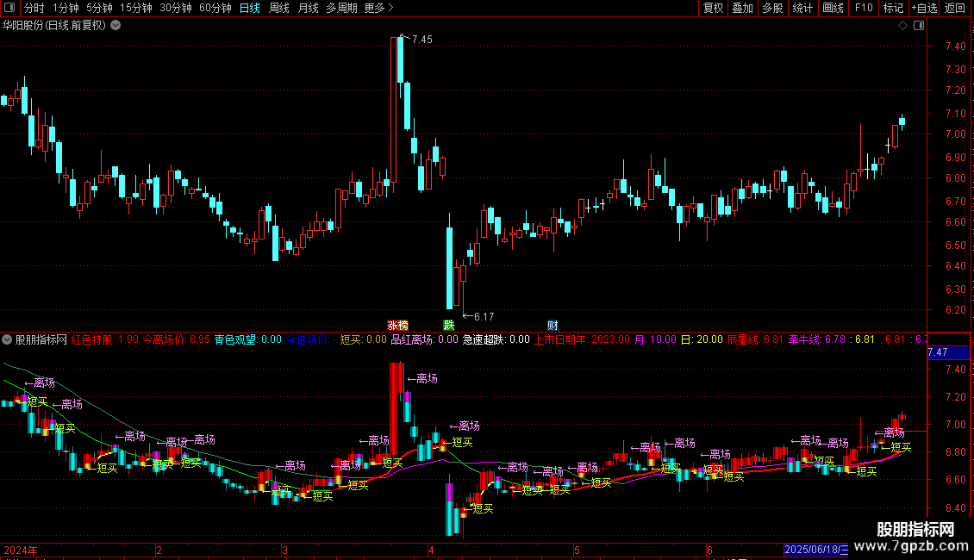Click the 6.17 low price label
Viewport: 974px width, 560px height.
(484, 317)
